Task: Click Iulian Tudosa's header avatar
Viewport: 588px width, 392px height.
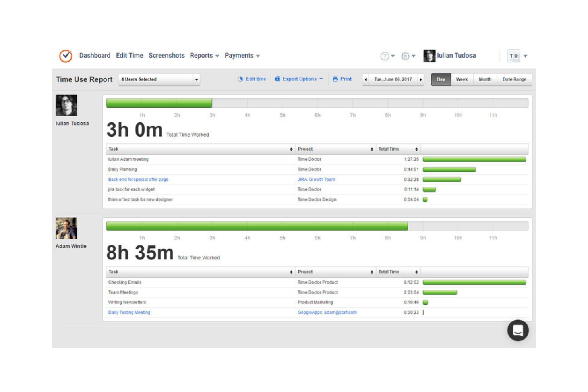Action: click(429, 56)
